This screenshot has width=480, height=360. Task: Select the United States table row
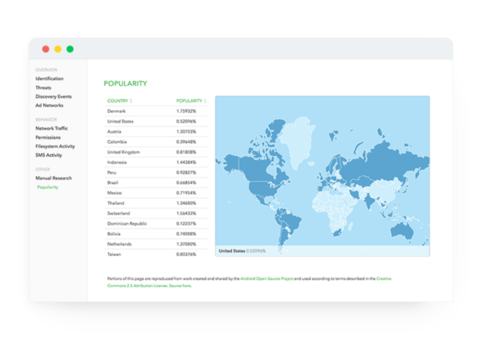[x=156, y=121]
